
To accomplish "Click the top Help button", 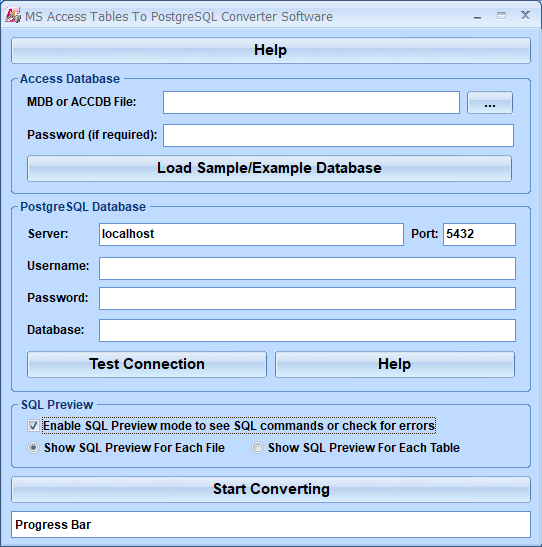I will coord(271,50).
